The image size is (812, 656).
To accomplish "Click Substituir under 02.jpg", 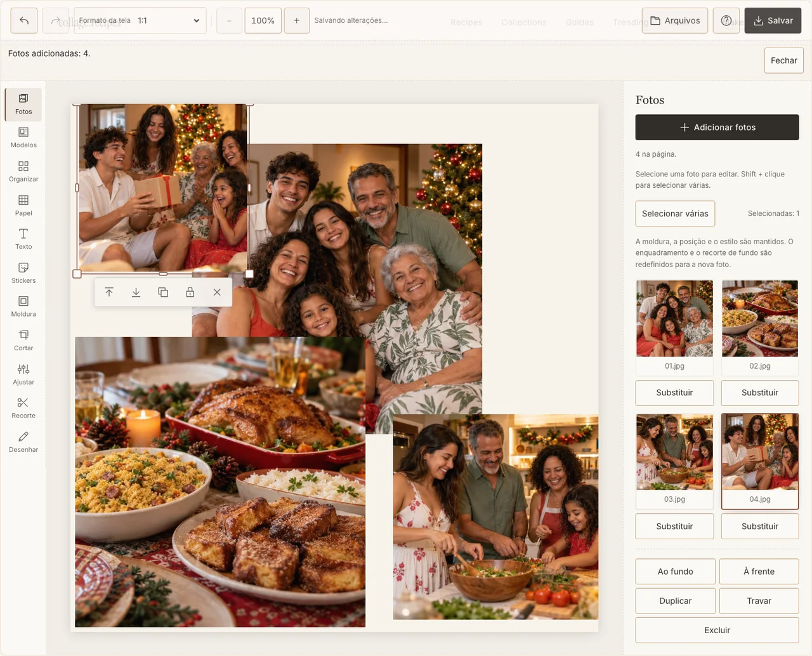I will click(x=760, y=393).
